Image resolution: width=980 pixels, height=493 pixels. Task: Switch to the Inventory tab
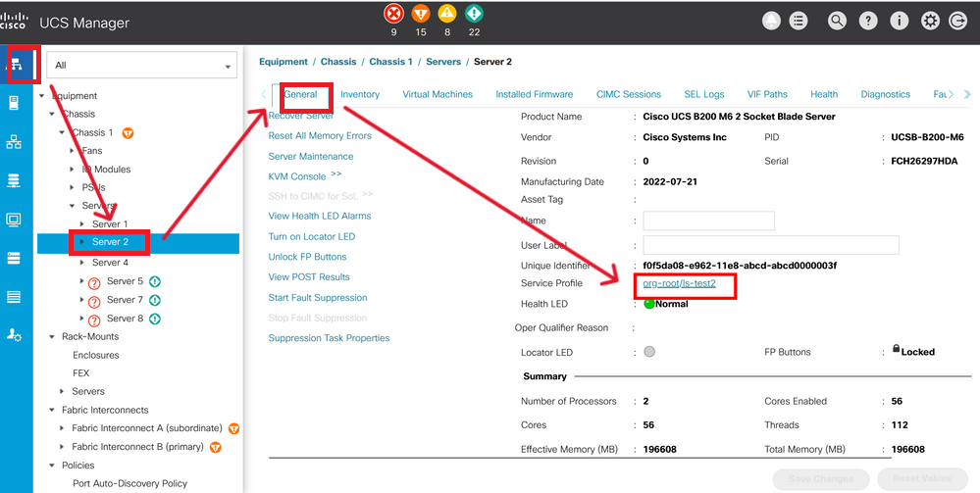pos(360,94)
